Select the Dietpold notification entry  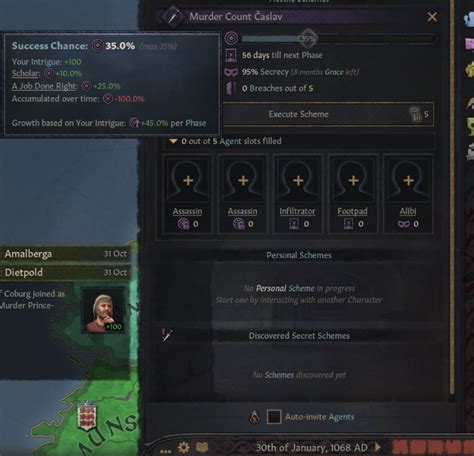click(66, 272)
